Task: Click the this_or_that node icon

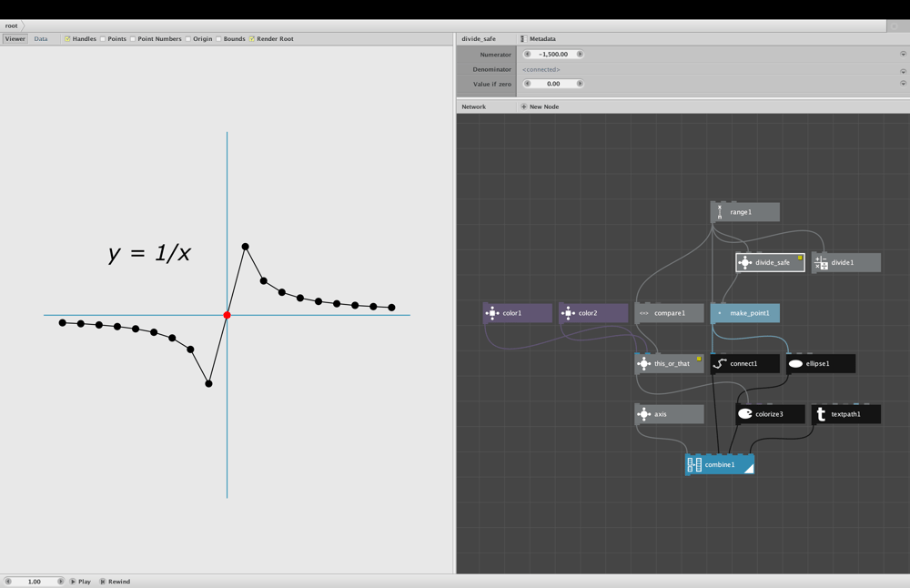Action: tap(643, 364)
